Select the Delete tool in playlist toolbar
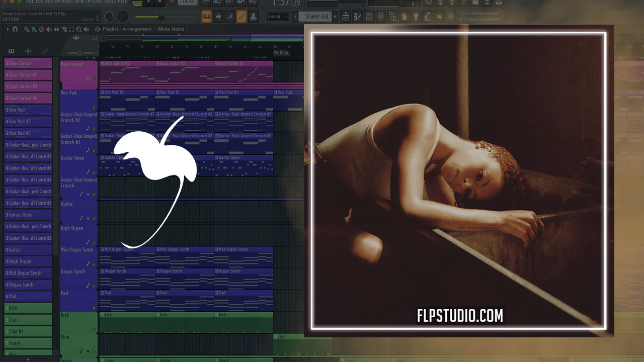This screenshot has width=644, height=362. (x=41, y=29)
